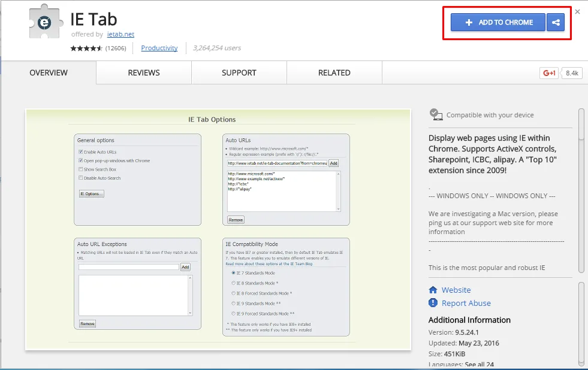Switch to the REVIEWS tab
The height and width of the screenshot is (370, 588).
(x=144, y=72)
